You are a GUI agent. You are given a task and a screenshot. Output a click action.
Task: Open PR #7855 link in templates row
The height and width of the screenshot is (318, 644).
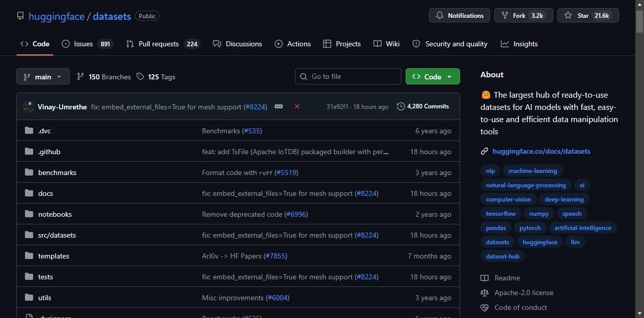coord(276,256)
